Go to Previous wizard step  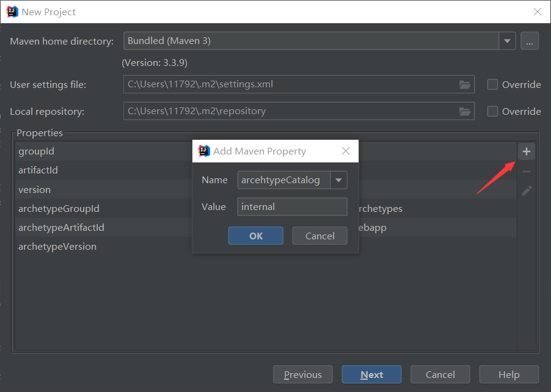coord(302,374)
